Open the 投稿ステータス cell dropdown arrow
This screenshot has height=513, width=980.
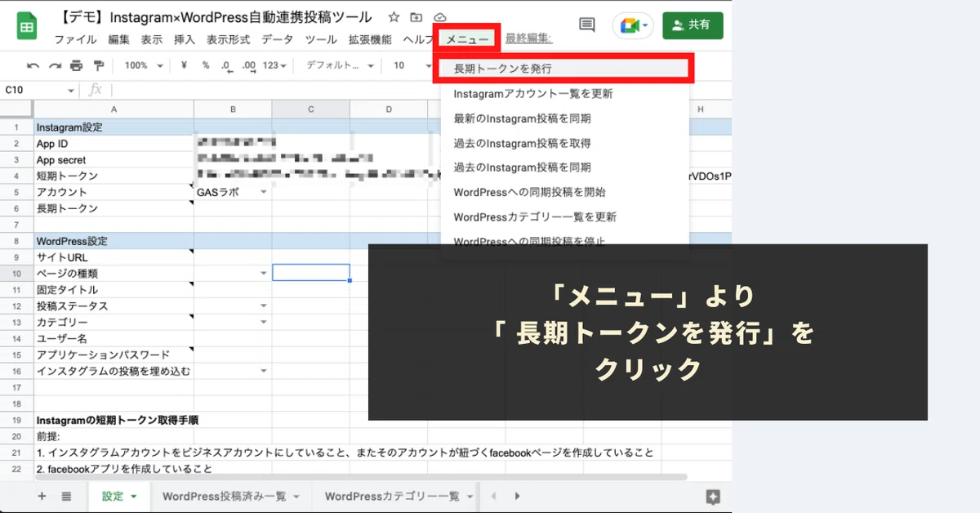pos(264,306)
